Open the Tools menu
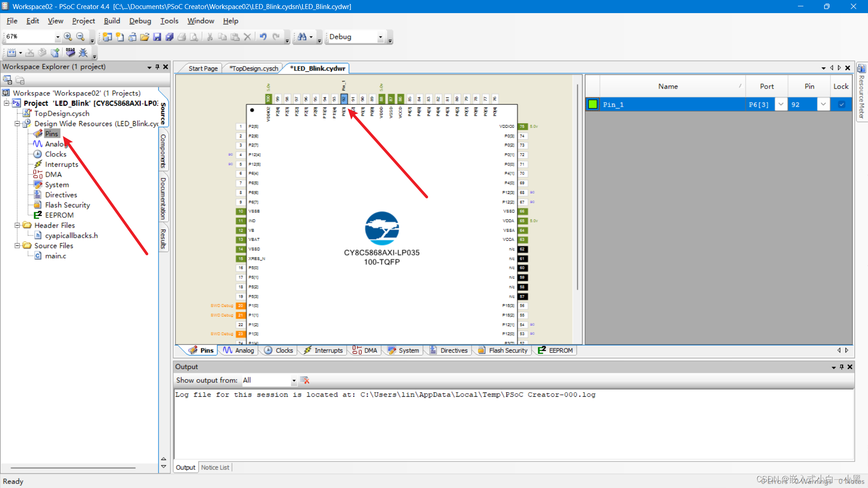Image resolution: width=868 pixels, height=488 pixels. [x=169, y=21]
